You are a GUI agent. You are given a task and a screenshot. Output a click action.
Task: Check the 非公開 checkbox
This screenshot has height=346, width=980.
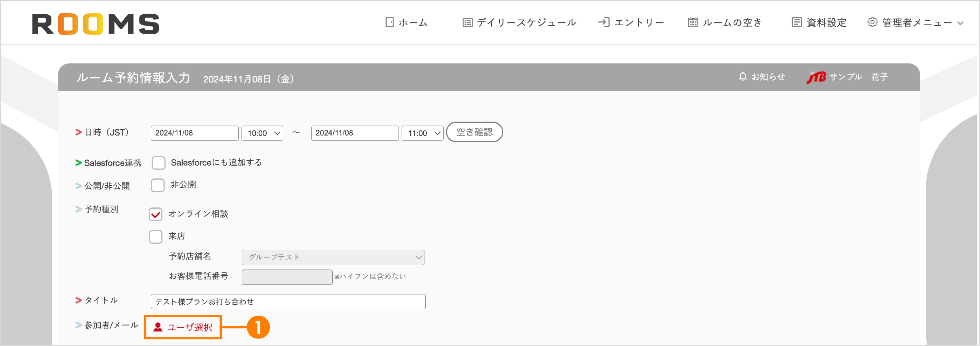coord(158,185)
